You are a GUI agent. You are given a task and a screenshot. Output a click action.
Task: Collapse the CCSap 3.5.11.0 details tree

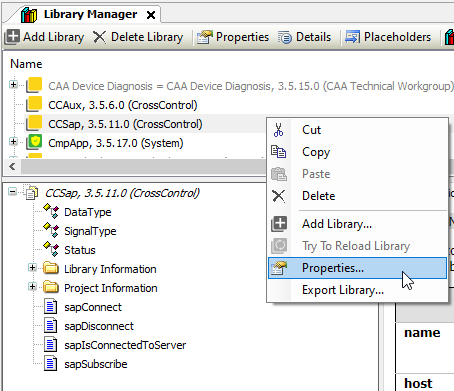tap(12, 192)
